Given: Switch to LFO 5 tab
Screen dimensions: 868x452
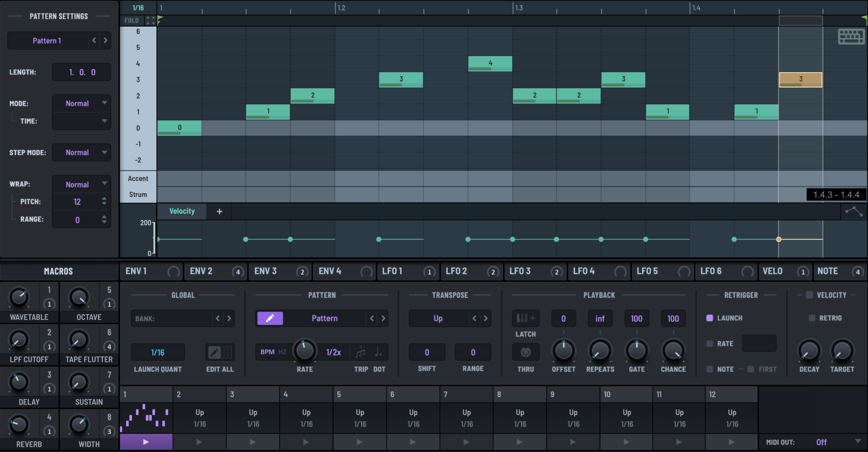Looking at the screenshot, I should coord(662,271).
